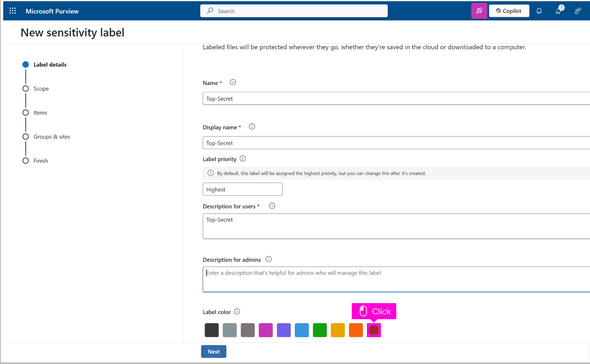Open the Copilot button
The image size is (590, 364).
(509, 11)
